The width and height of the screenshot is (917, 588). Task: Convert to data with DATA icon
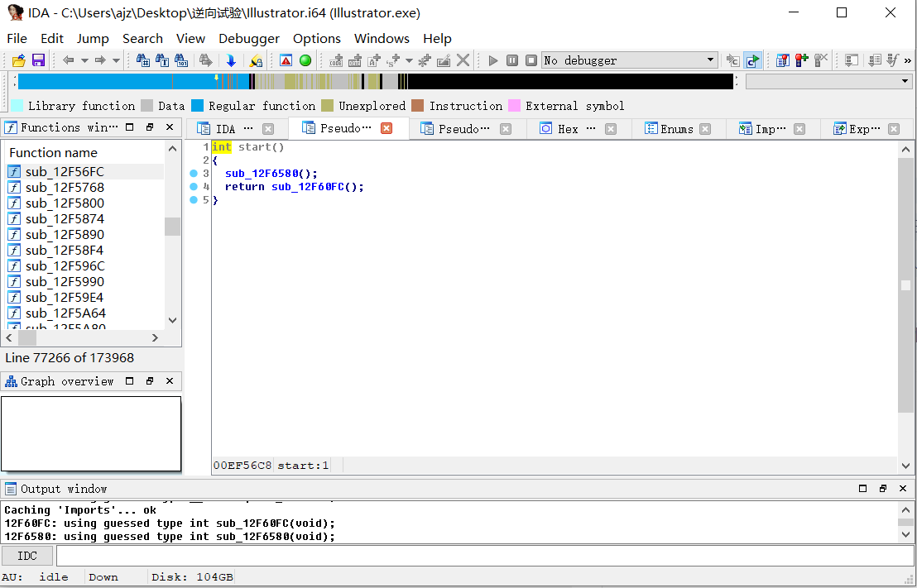click(355, 60)
